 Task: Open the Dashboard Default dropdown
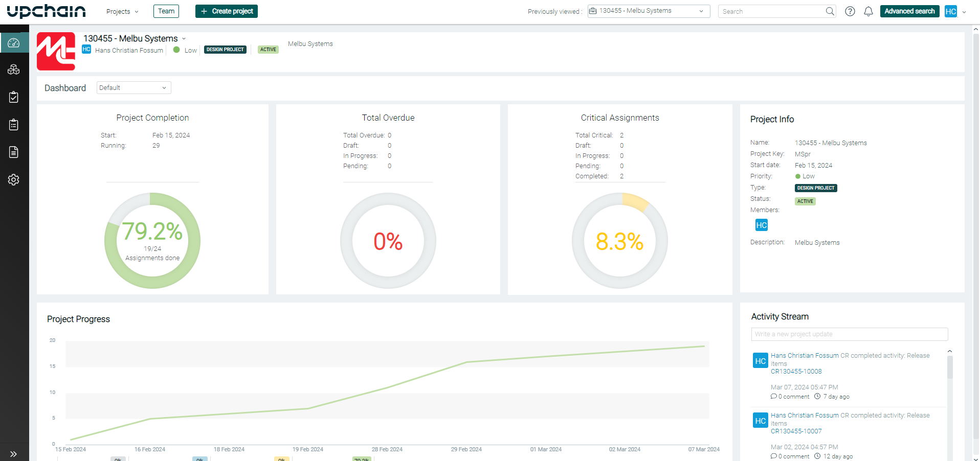pyautogui.click(x=133, y=88)
